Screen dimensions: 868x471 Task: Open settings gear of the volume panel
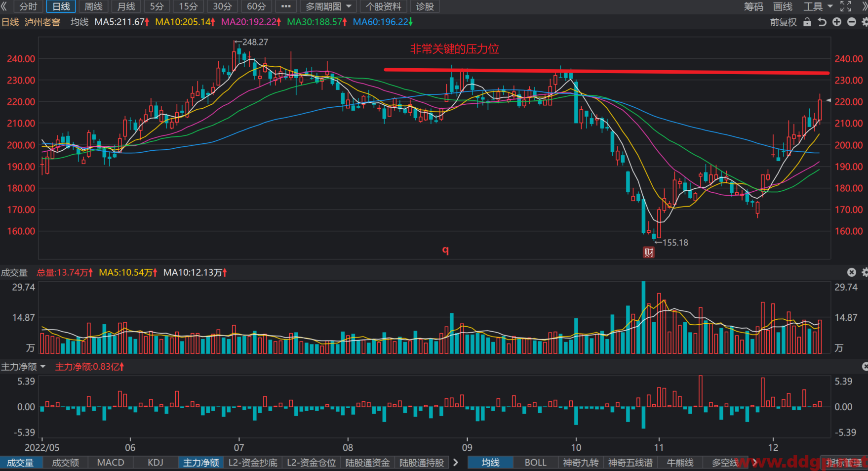pyautogui.click(x=865, y=272)
